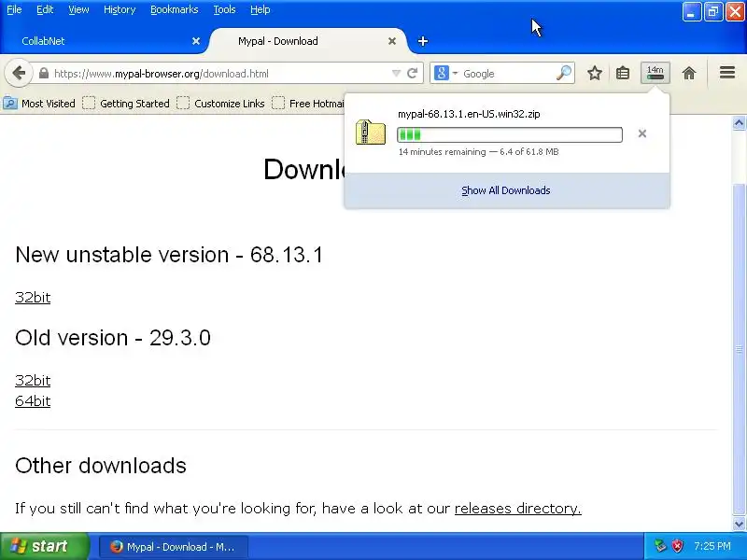Click the scrollbar down arrow

739,525
